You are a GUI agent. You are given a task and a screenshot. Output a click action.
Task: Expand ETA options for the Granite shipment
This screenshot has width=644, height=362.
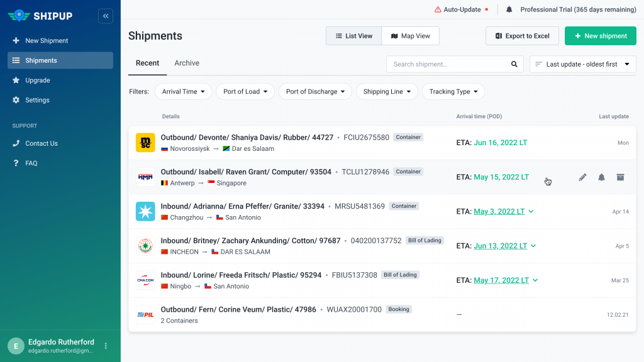click(x=532, y=211)
